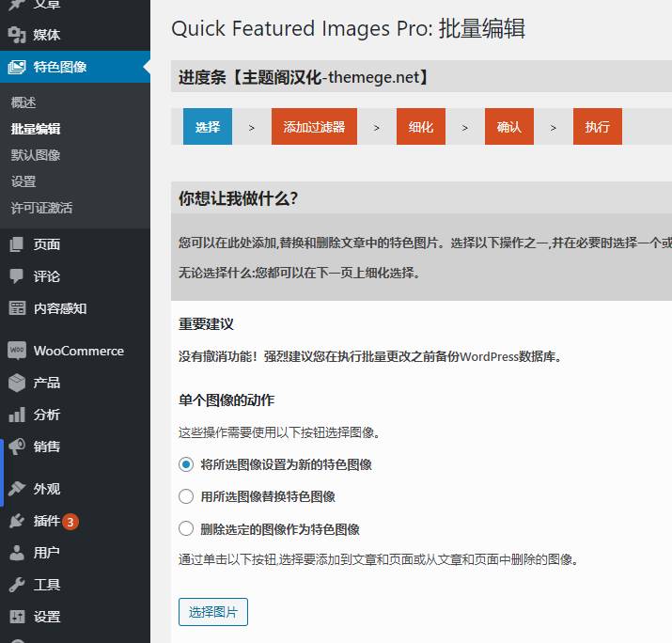Screen dimensions: 672x643
Task: Click the Appearance (外观) brush icon
Action: [17, 488]
